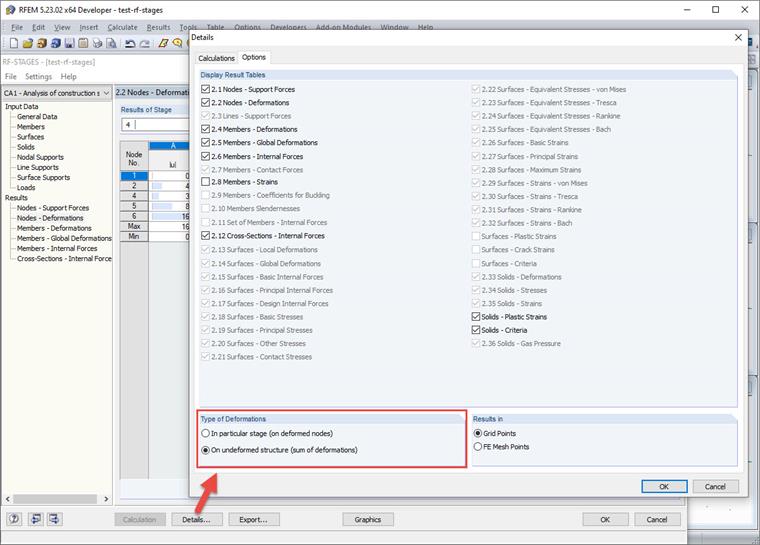
Task: Select the Options tab in Details
Action: (254, 57)
